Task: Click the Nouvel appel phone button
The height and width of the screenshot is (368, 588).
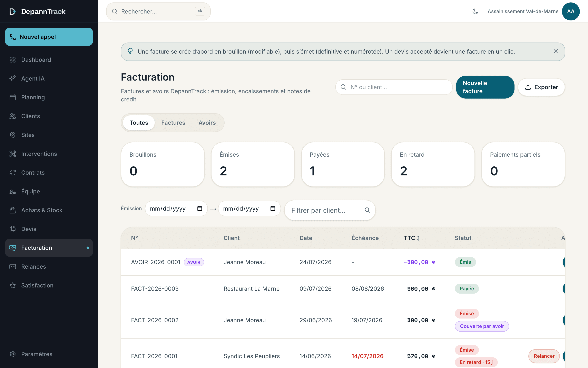Action: pyautogui.click(x=49, y=37)
